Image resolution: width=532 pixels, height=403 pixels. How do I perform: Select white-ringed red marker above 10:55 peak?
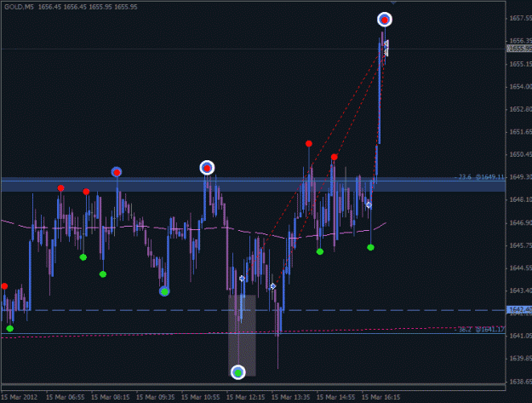(207, 168)
